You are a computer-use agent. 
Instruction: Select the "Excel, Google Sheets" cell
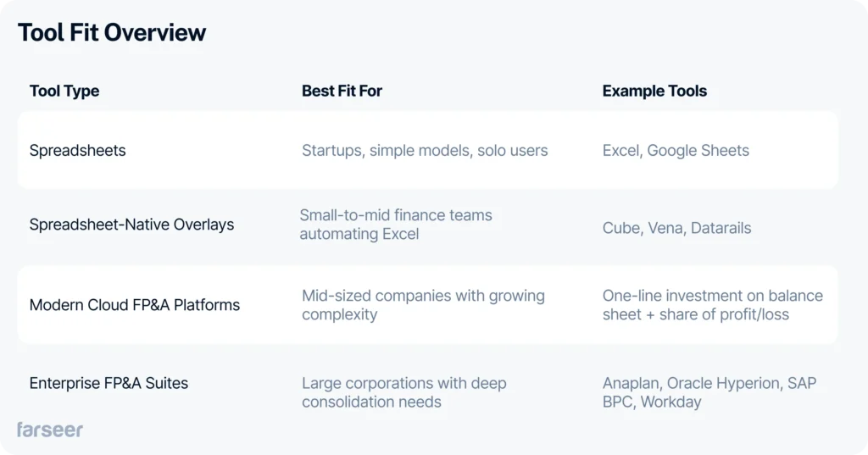pos(676,151)
